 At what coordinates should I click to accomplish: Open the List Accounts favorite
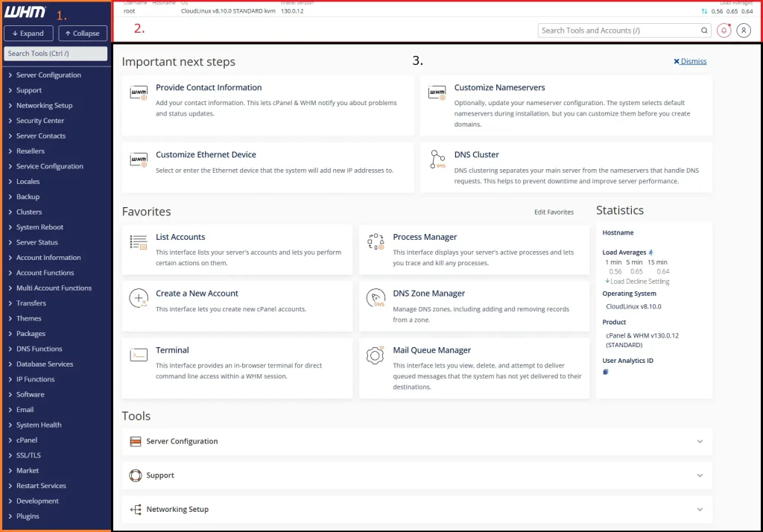(x=180, y=237)
